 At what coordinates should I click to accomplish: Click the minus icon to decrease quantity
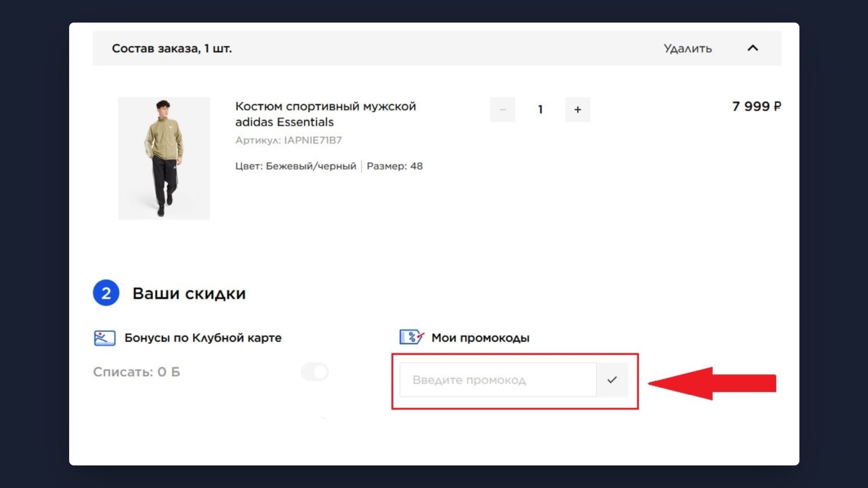(x=503, y=109)
